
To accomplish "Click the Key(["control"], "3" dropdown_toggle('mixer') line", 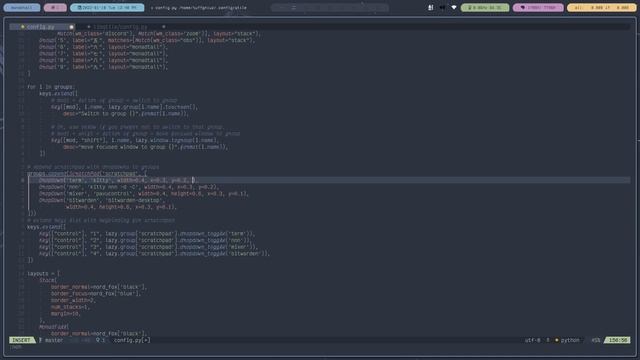I will coord(149,247).
